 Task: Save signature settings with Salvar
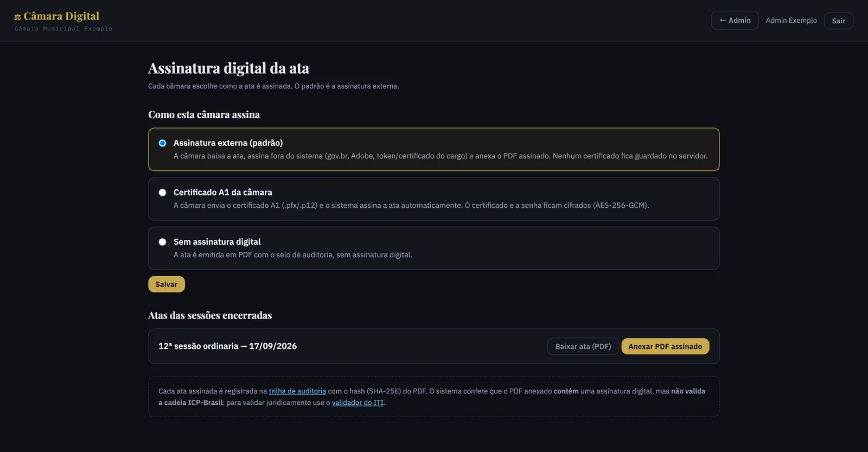[167, 284]
